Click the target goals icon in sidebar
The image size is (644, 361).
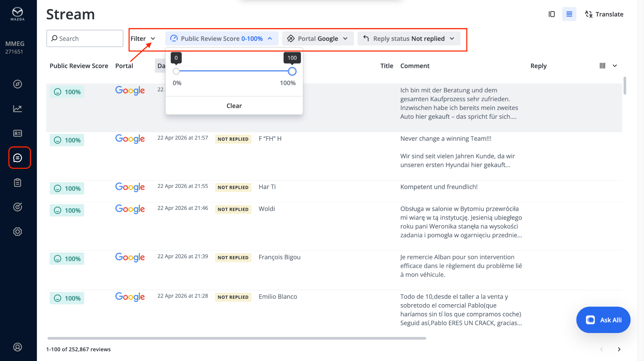click(x=18, y=207)
